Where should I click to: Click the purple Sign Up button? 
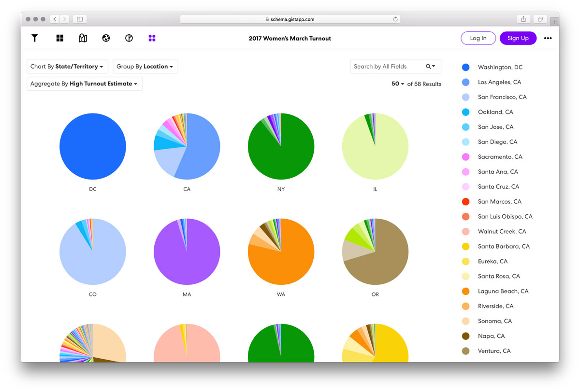pos(518,38)
